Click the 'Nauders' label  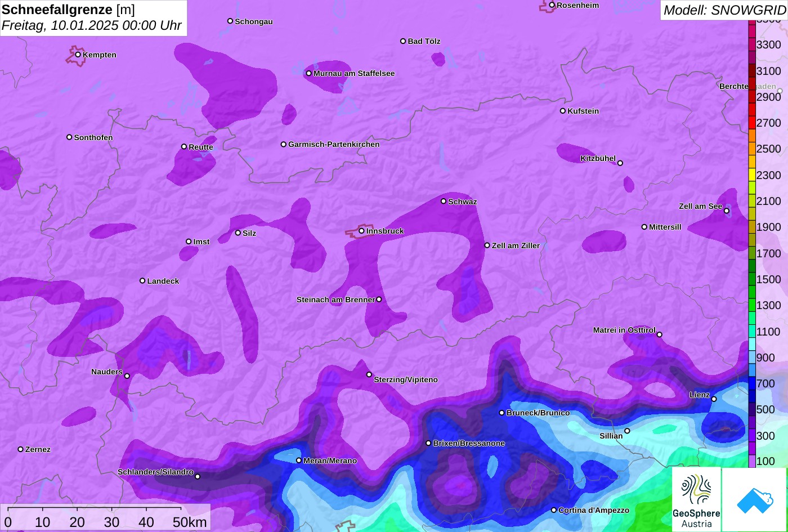tap(107, 372)
